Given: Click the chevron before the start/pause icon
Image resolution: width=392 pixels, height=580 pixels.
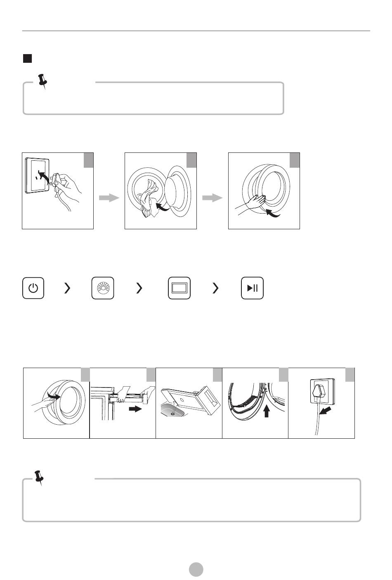Looking at the screenshot, I should click(215, 288).
